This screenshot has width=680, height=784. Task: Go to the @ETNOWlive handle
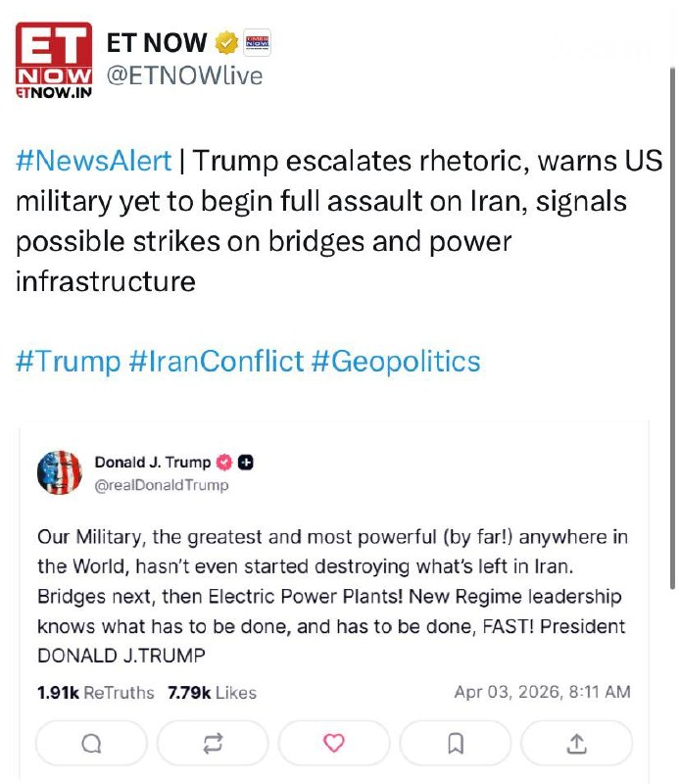click(x=184, y=75)
